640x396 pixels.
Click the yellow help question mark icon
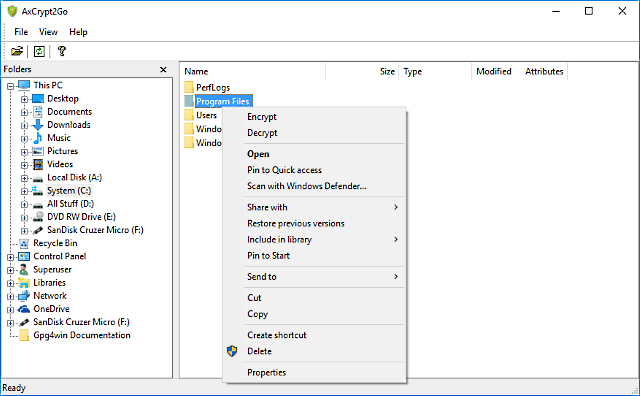[x=62, y=51]
